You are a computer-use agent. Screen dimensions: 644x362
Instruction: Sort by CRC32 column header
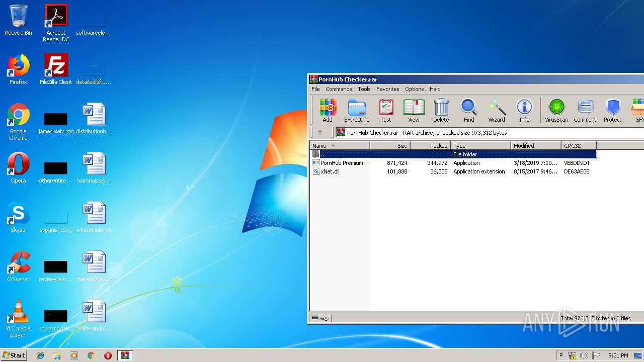point(579,146)
